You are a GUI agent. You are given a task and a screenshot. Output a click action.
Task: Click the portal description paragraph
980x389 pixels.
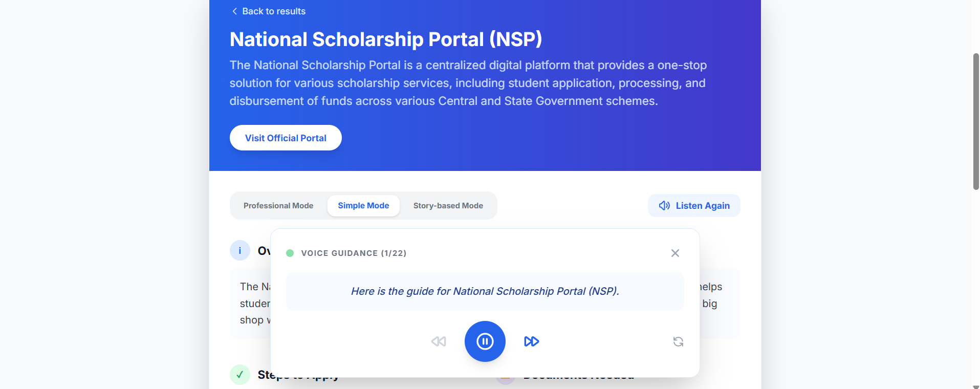(468, 83)
